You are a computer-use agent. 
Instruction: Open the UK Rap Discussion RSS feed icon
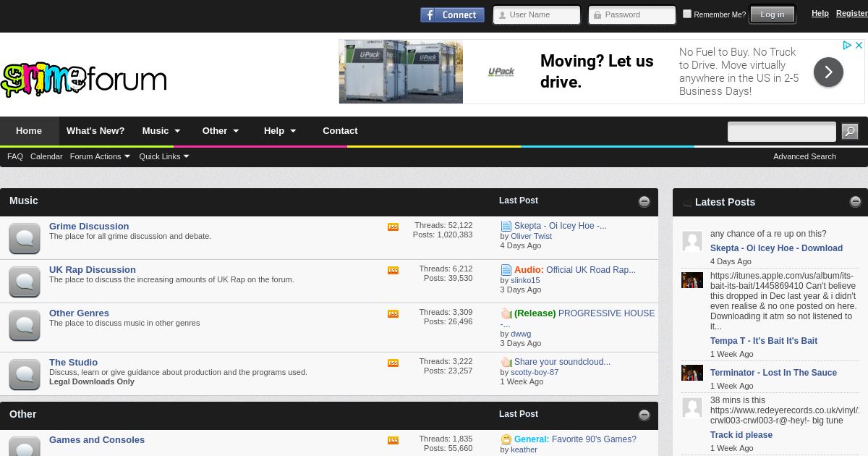pos(393,270)
